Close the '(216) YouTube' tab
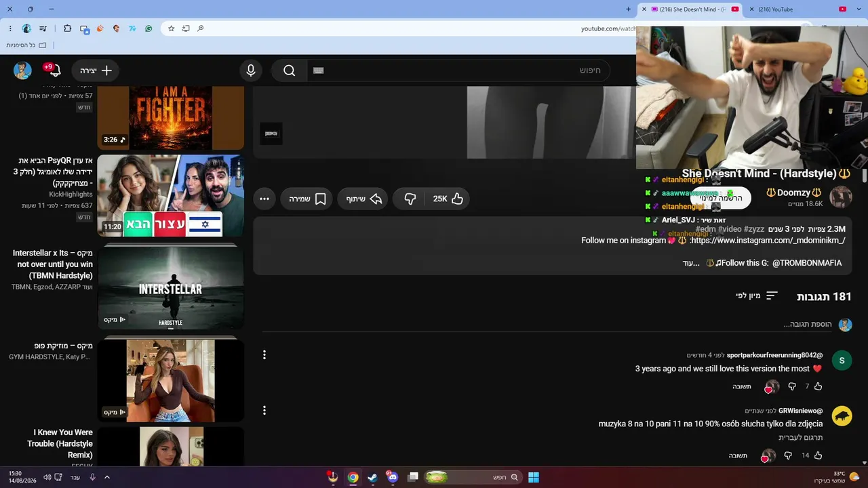Image resolution: width=868 pixels, height=488 pixels. tap(751, 9)
